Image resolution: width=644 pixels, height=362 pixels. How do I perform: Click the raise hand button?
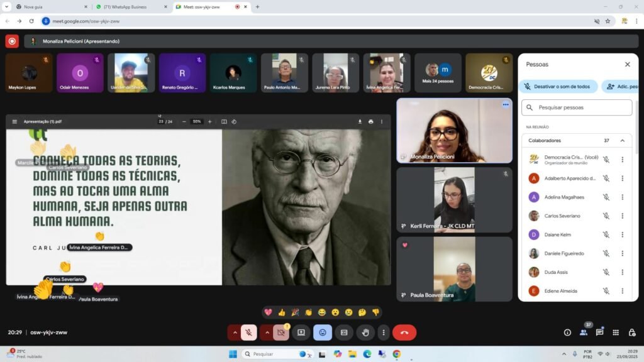click(x=365, y=332)
